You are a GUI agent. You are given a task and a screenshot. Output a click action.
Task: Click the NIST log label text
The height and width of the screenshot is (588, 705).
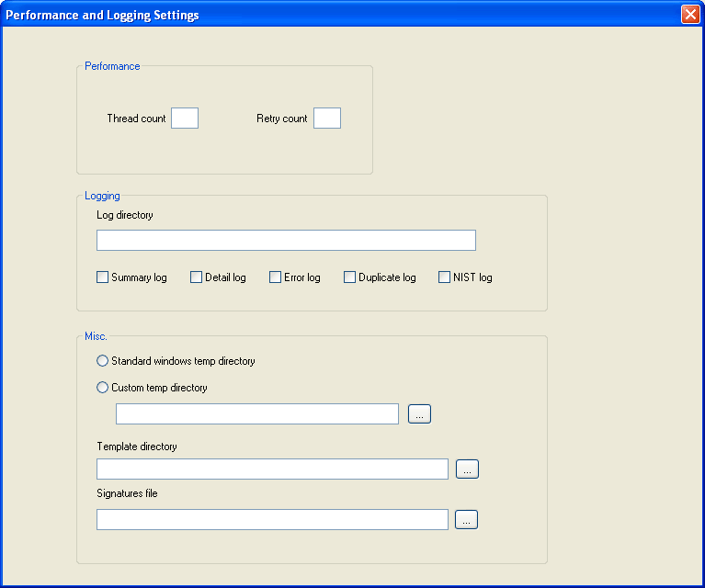[472, 277]
